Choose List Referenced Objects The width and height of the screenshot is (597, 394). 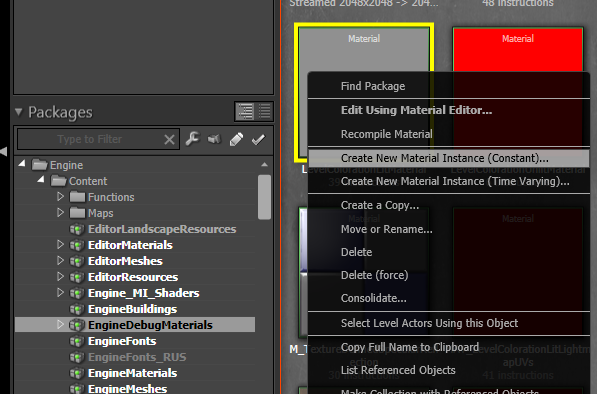pos(449,370)
